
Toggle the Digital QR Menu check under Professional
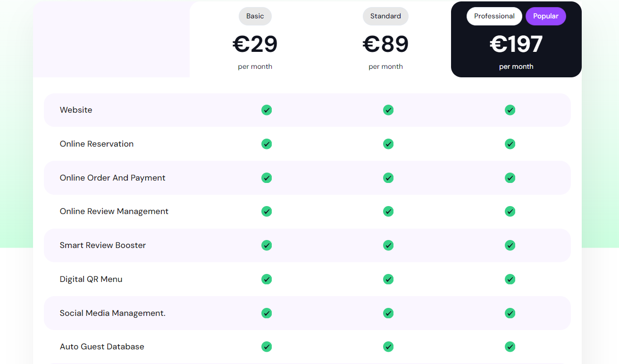pyautogui.click(x=510, y=279)
